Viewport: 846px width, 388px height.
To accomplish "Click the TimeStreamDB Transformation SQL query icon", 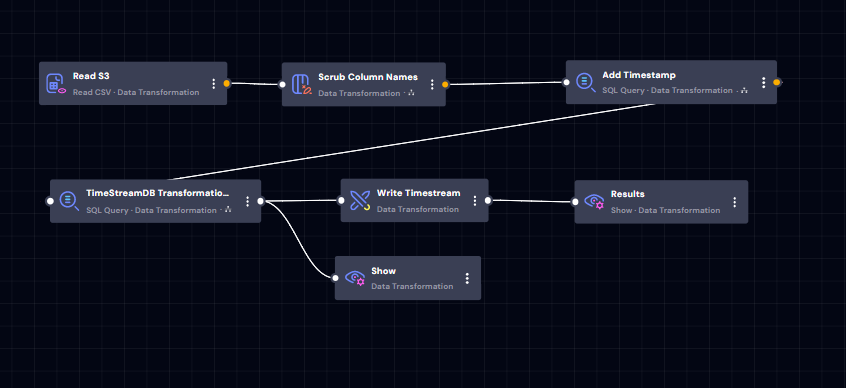I will [69, 201].
